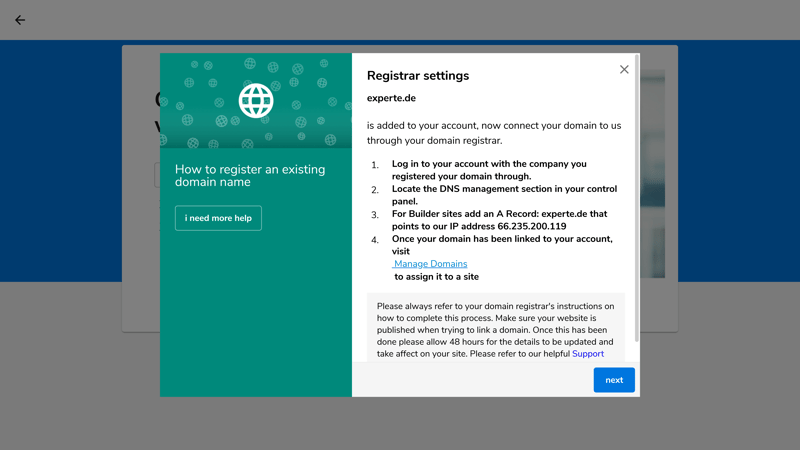
Task: Follow the blue Support link
Action: pyautogui.click(x=588, y=354)
